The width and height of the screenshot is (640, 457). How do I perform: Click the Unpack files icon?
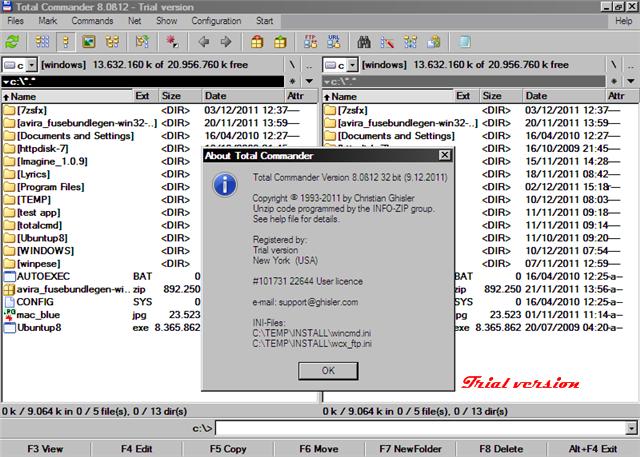[280, 42]
